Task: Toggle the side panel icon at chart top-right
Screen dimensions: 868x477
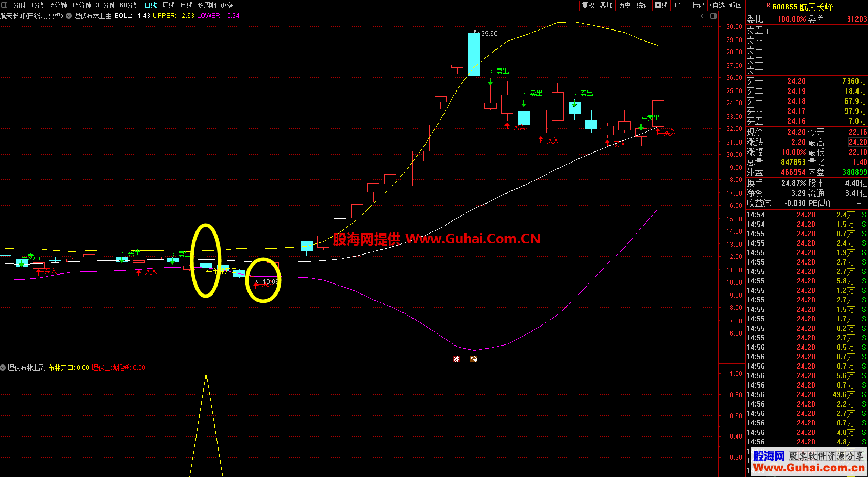Action: (x=714, y=16)
